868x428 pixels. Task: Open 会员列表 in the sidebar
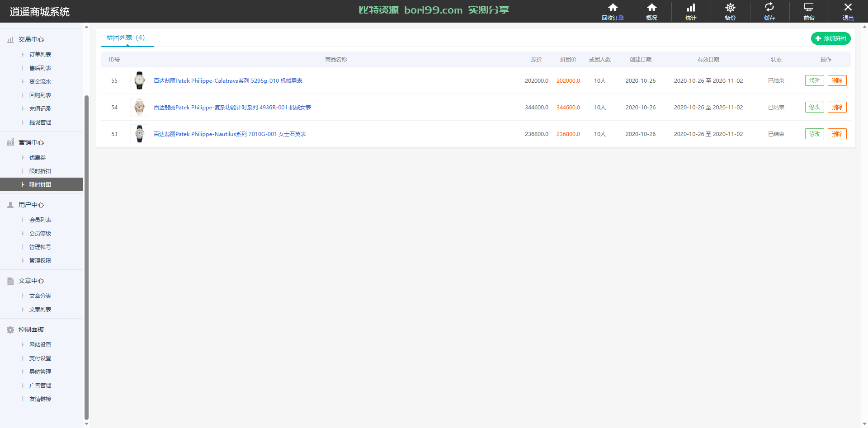pyautogui.click(x=40, y=220)
